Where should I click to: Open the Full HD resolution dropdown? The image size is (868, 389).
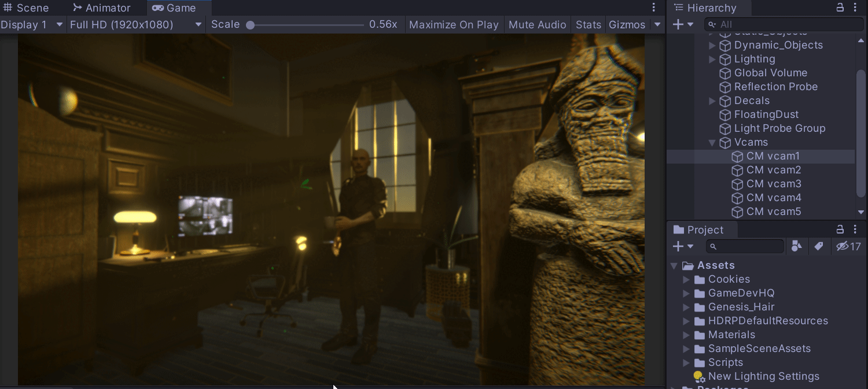(134, 24)
